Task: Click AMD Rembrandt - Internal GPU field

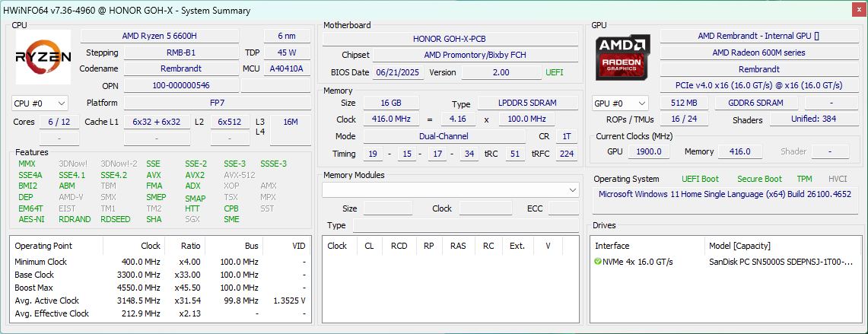Action: click(758, 36)
